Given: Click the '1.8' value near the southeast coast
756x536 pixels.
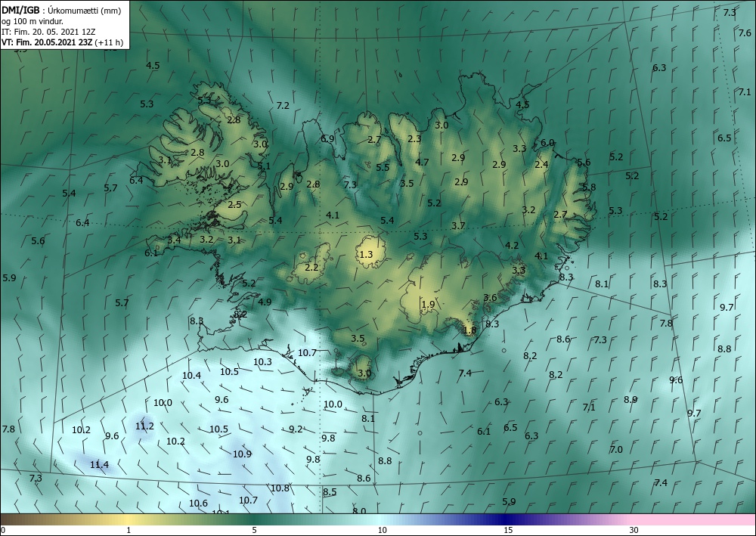Looking at the screenshot, I should [x=469, y=330].
